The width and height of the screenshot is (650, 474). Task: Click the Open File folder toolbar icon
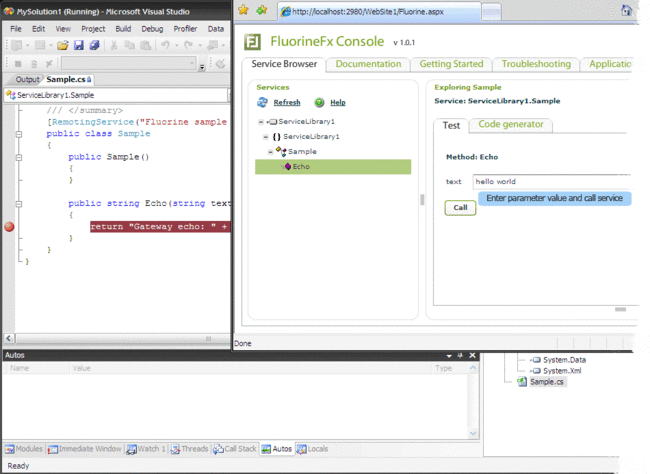click(x=63, y=45)
